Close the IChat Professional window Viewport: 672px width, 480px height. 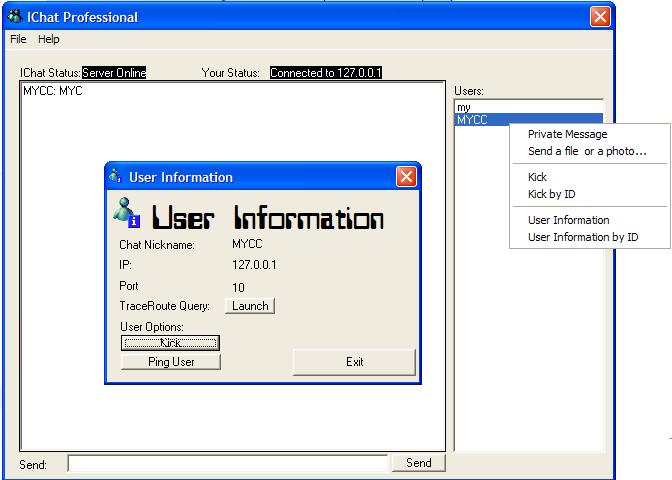point(599,17)
